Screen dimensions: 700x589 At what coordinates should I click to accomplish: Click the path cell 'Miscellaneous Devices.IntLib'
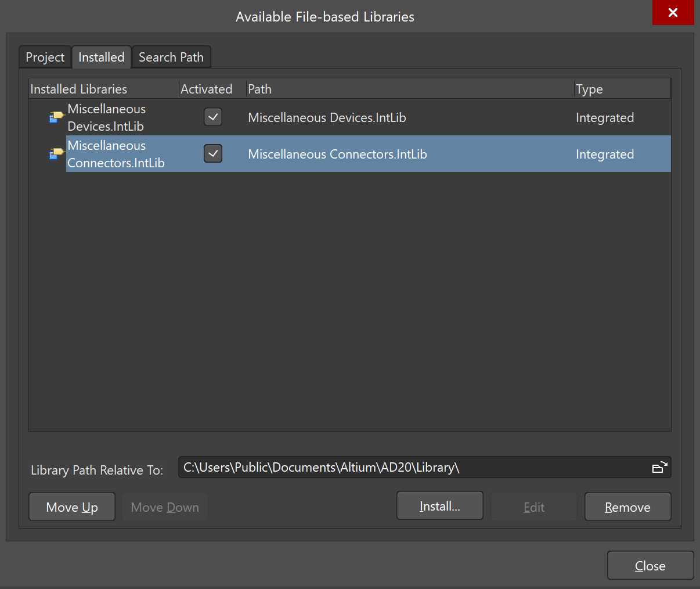pos(327,117)
